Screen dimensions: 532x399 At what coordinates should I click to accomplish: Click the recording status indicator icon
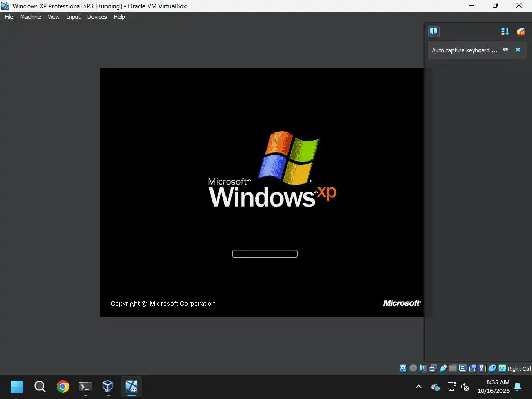(x=472, y=368)
